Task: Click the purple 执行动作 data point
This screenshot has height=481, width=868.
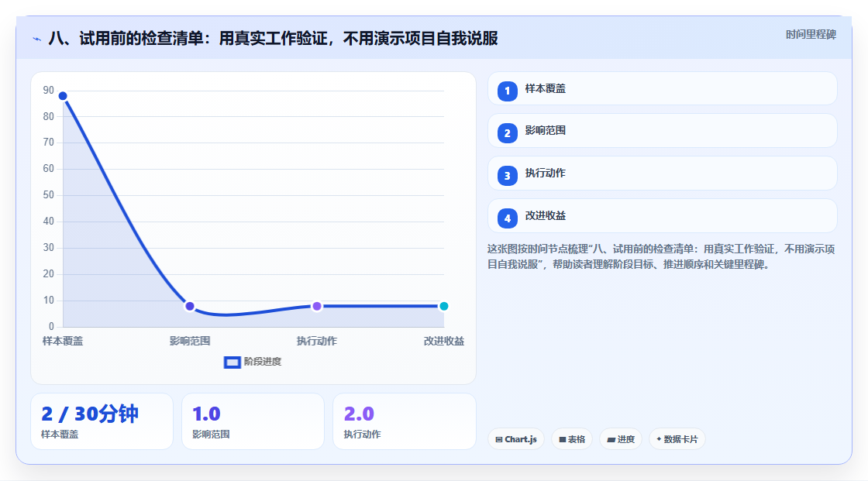Action: [317, 306]
